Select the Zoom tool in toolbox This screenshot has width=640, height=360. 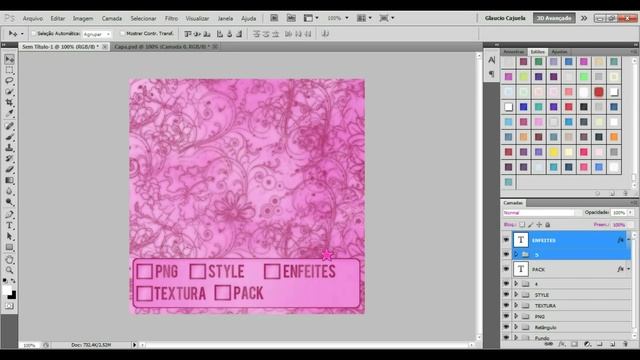(9, 270)
